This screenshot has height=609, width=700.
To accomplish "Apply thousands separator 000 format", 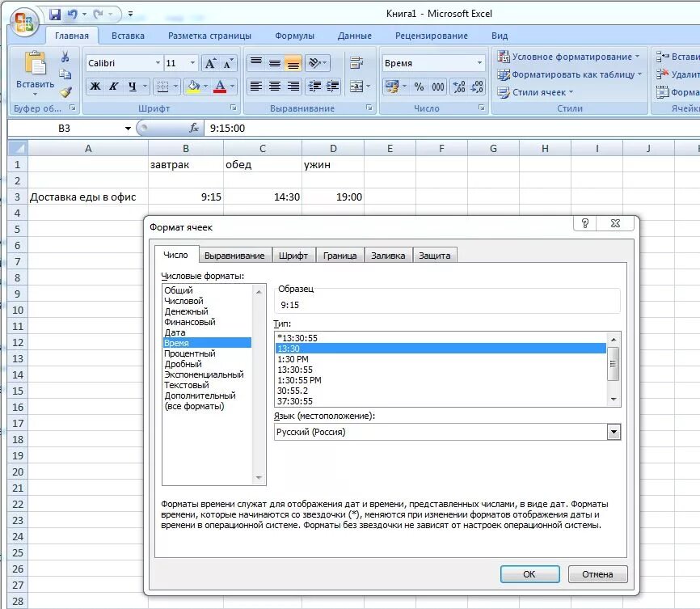I will point(438,87).
